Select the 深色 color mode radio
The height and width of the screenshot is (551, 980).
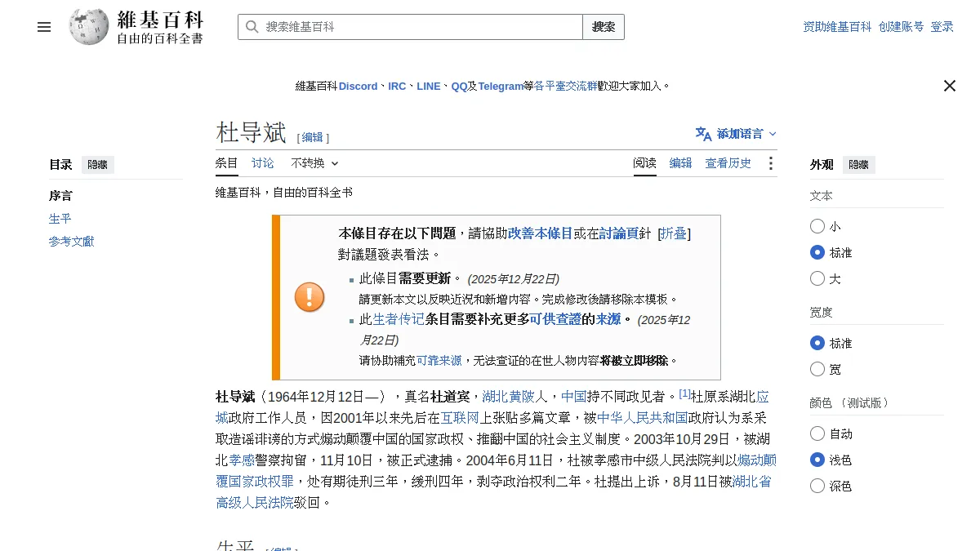(x=817, y=486)
